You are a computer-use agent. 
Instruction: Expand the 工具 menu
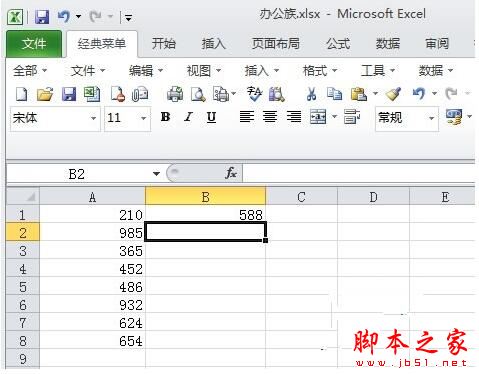378,71
